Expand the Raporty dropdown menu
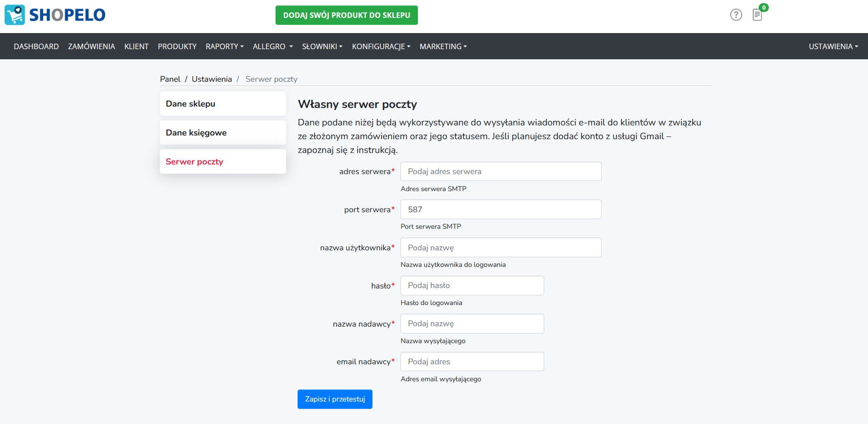 (224, 46)
